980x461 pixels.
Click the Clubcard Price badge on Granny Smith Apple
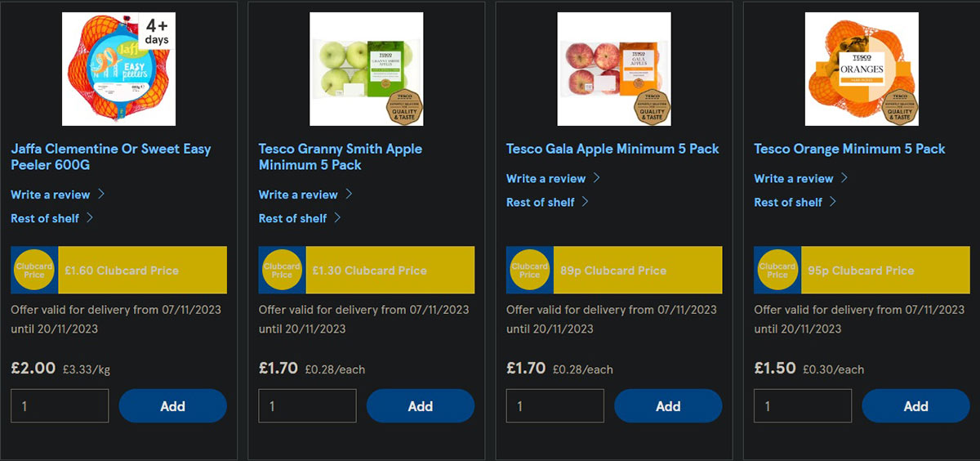[282, 271]
